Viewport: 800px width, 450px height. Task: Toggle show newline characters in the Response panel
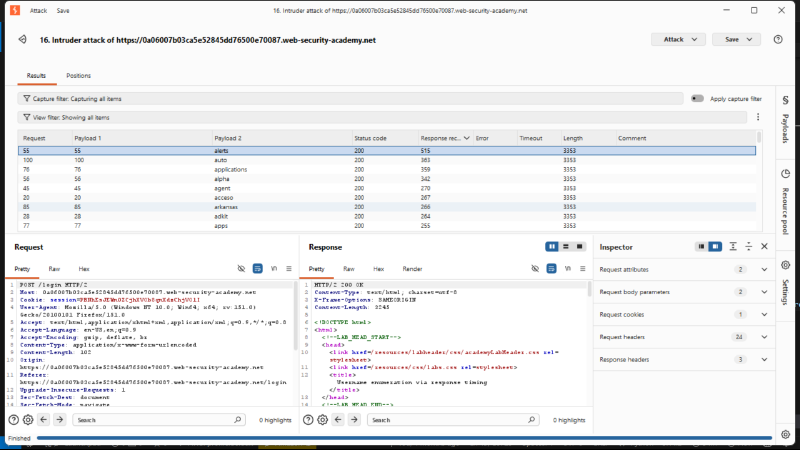pos(567,269)
